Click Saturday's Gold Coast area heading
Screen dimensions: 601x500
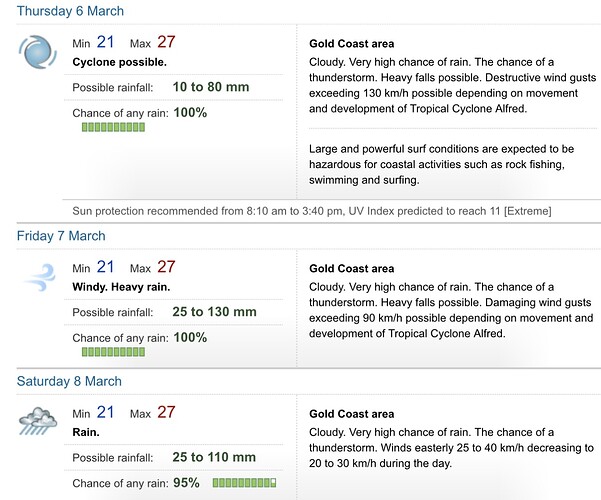coord(351,414)
